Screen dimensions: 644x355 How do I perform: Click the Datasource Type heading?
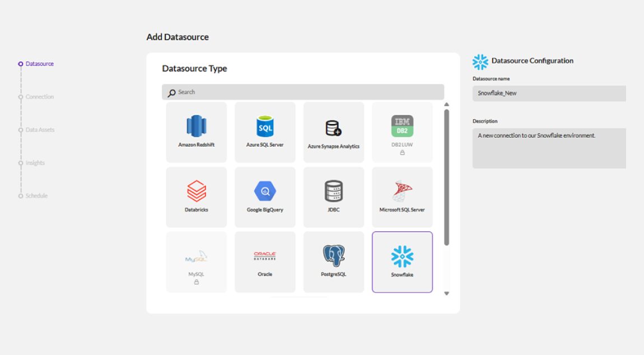[194, 68]
